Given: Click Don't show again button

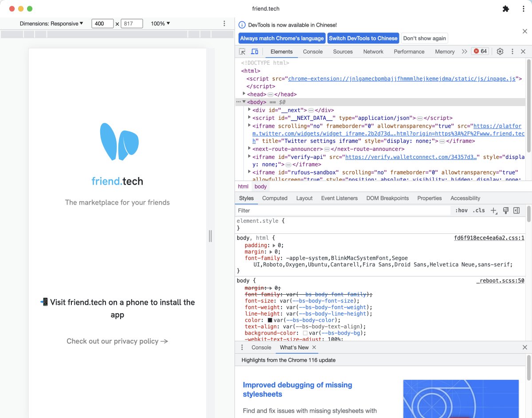Looking at the screenshot, I should tap(424, 38).
